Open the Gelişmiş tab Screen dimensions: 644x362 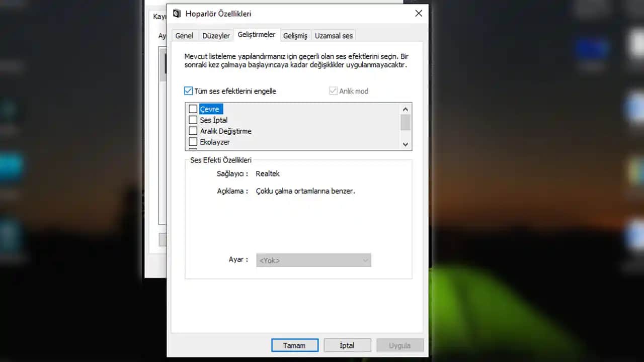tap(295, 36)
